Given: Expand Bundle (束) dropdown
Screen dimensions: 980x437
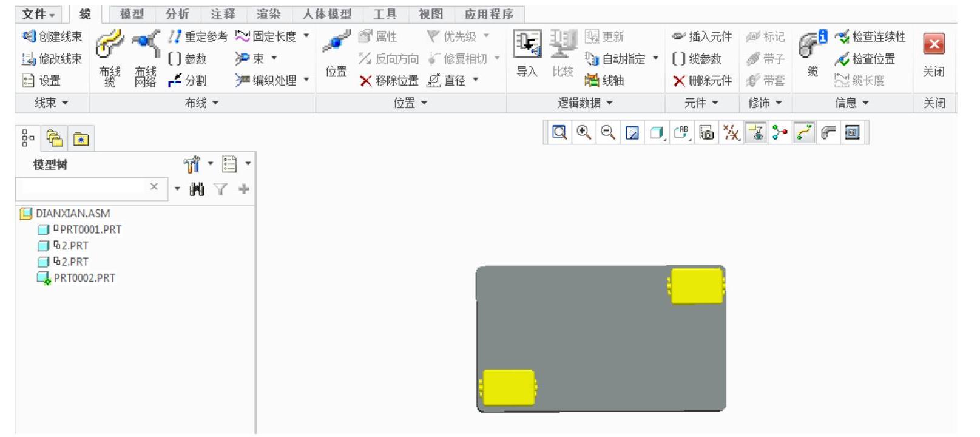Looking at the screenshot, I should point(274,58).
